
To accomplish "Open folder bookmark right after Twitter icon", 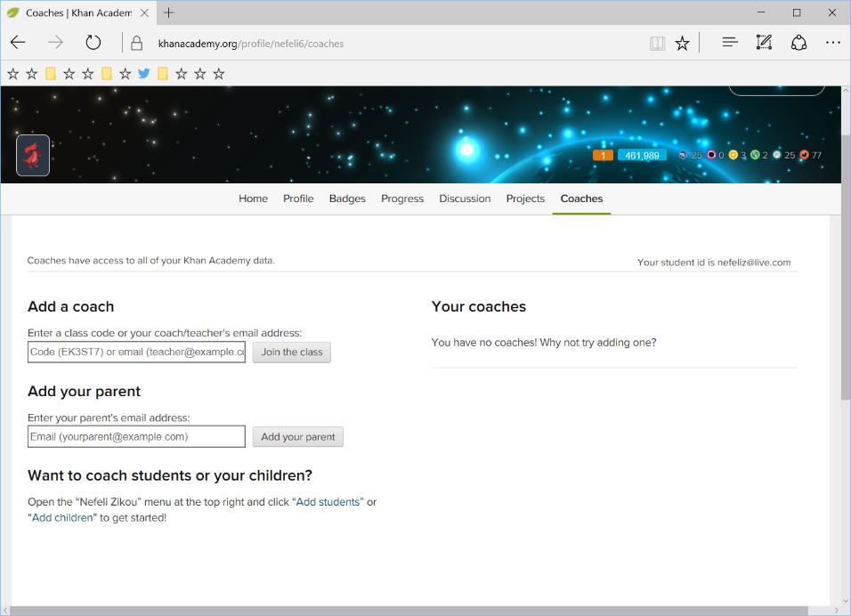I will click(162, 73).
